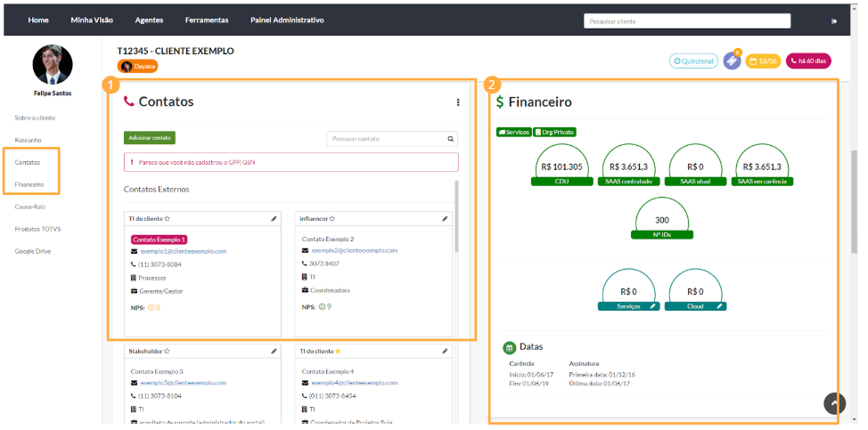Edit the Cloud value pencil
This screenshot has height=430, width=868.
click(x=720, y=305)
